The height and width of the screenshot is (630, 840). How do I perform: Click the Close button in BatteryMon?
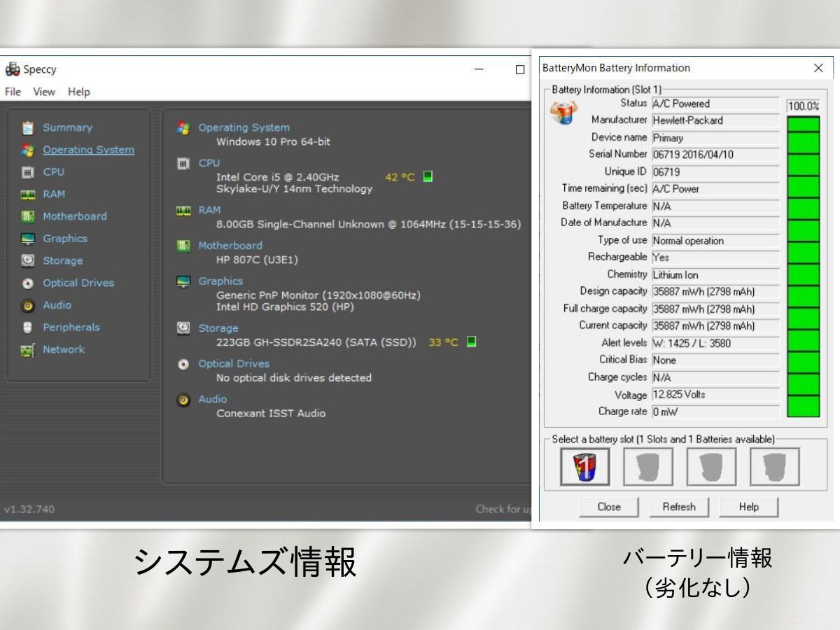[609, 507]
